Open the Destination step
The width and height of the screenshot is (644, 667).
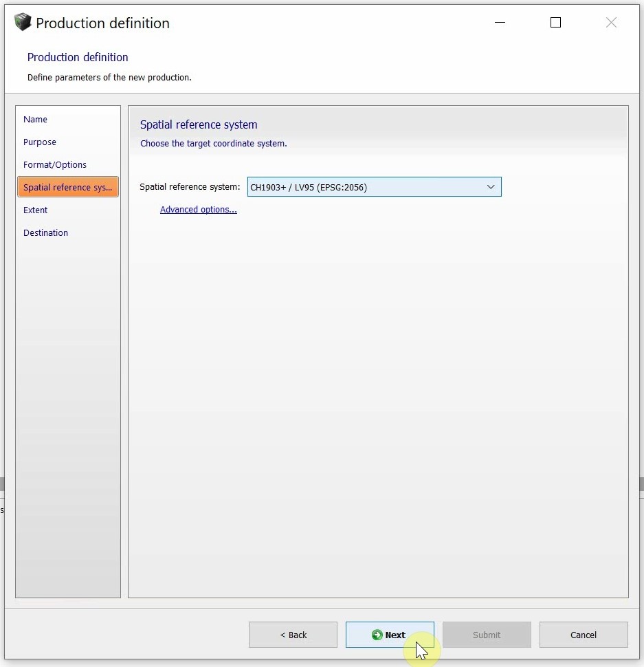(46, 233)
